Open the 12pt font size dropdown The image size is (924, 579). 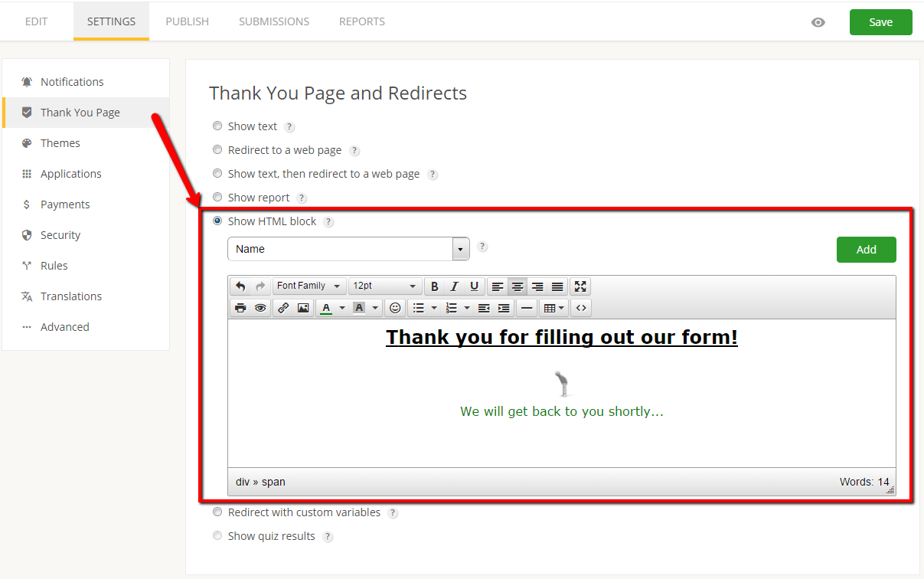tap(385, 286)
